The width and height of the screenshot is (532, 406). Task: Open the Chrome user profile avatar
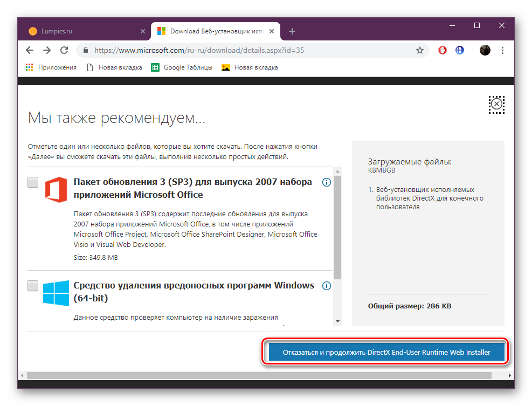pyautogui.click(x=485, y=50)
